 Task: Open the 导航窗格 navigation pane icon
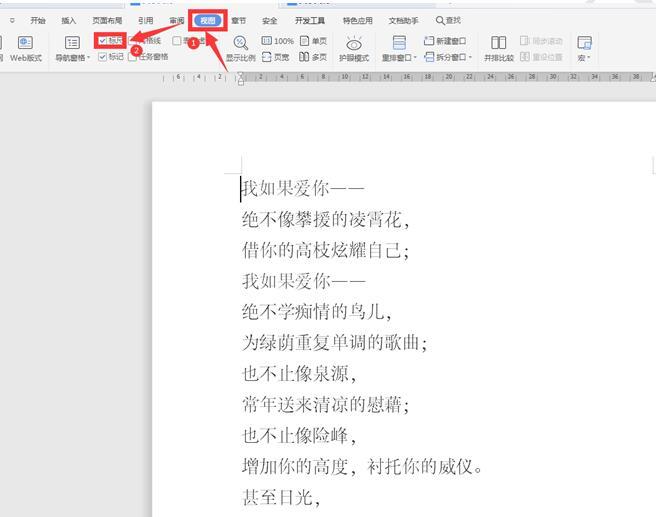pos(72,43)
